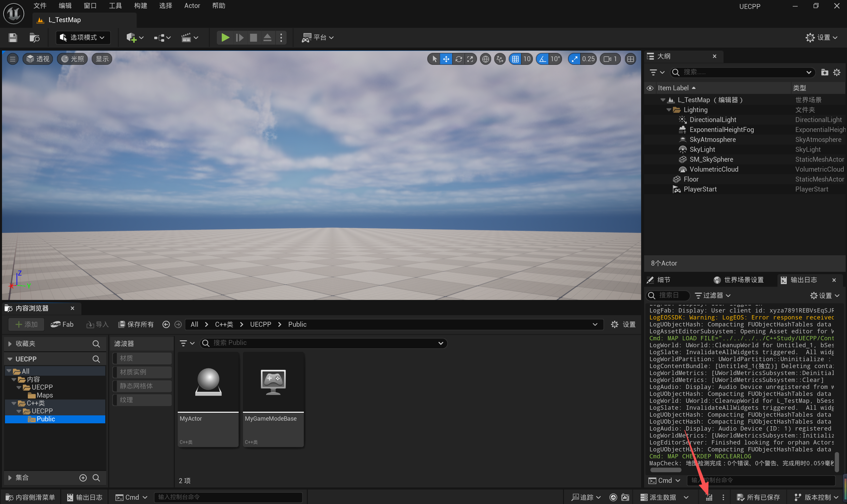Click the create folder icon in Outliner
847x504 pixels.
click(x=824, y=72)
